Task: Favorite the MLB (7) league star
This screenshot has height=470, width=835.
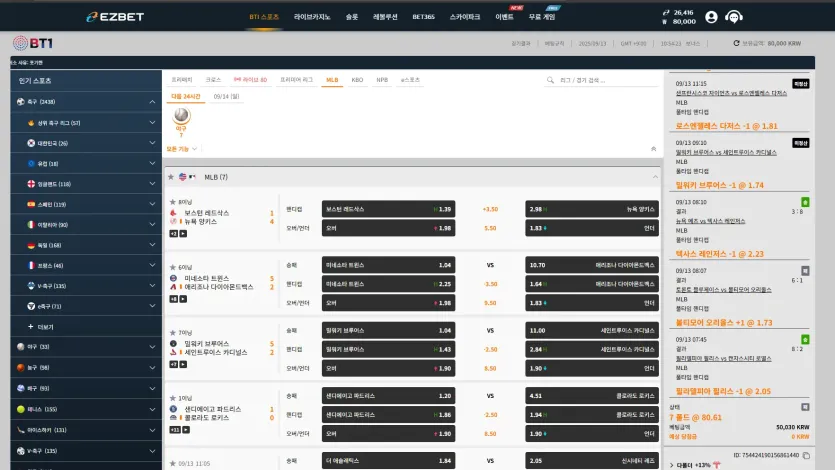Action: pos(171,177)
